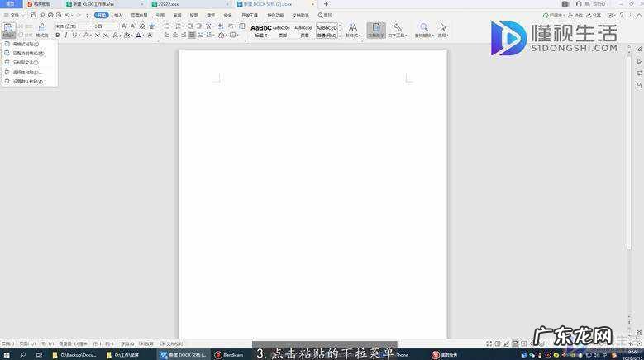Screen dimensions: 644x360
Task: Click the 文档助手 icon in the ribbon
Action: (375, 31)
